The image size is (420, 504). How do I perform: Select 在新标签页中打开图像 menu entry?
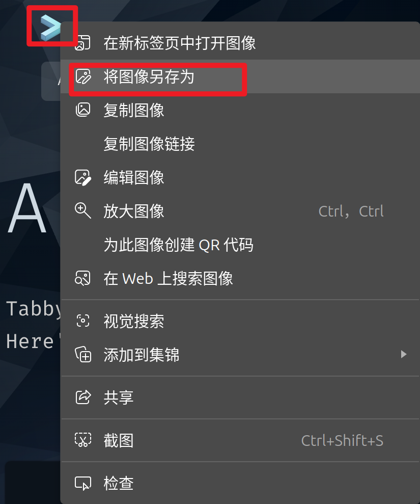tap(240, 43)
